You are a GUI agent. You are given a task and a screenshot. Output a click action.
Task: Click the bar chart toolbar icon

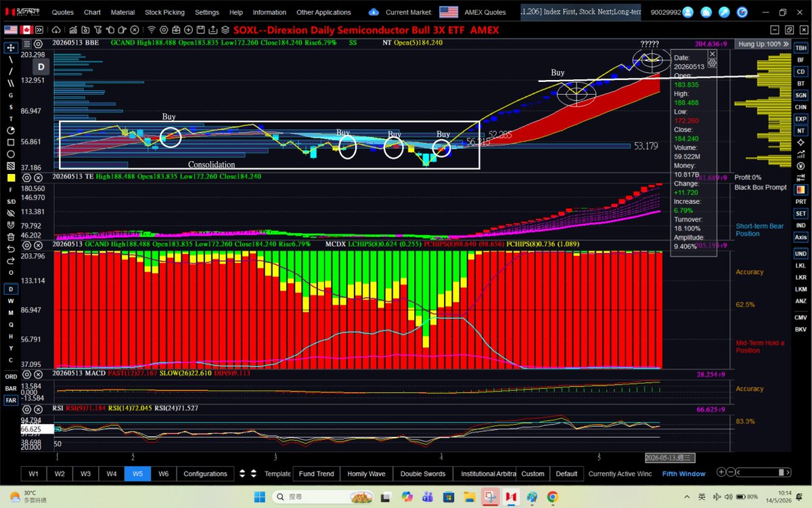(73, 30)
